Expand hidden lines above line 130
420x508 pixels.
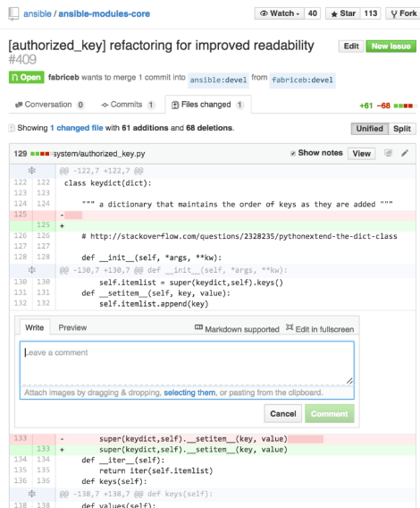point(32,270)
